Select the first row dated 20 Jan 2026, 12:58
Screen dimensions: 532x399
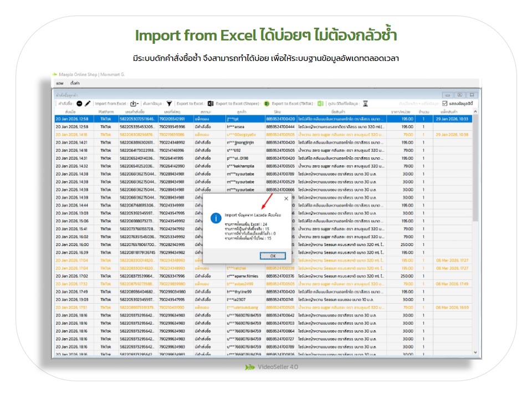pyautogui.click(x=166, y=119)
